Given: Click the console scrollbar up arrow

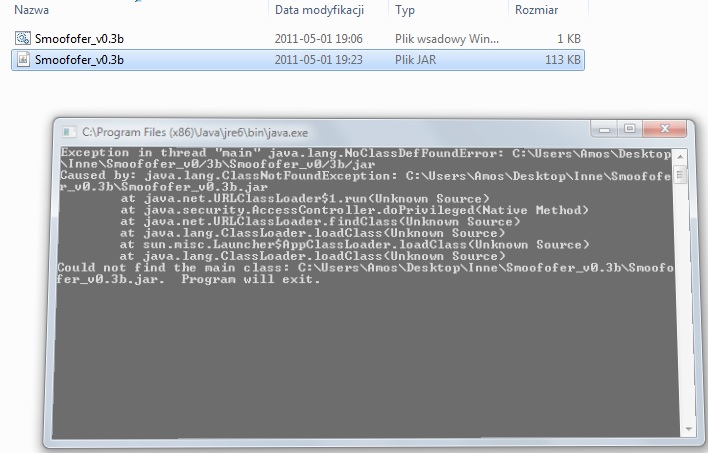Looking at the screenshot, I should pos(680,156).
